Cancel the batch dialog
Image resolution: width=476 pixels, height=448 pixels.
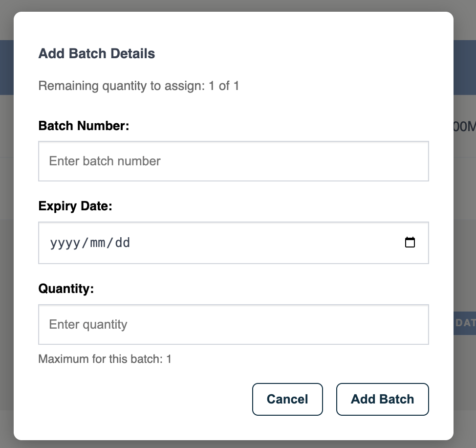click(287, 399)
